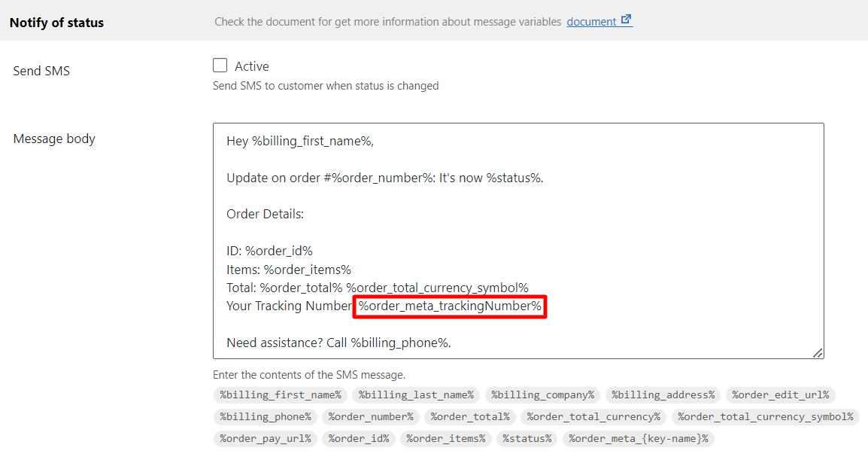Select the %order_items% variable tag
The height and width of the screenshot is (457, 868).
445,438
